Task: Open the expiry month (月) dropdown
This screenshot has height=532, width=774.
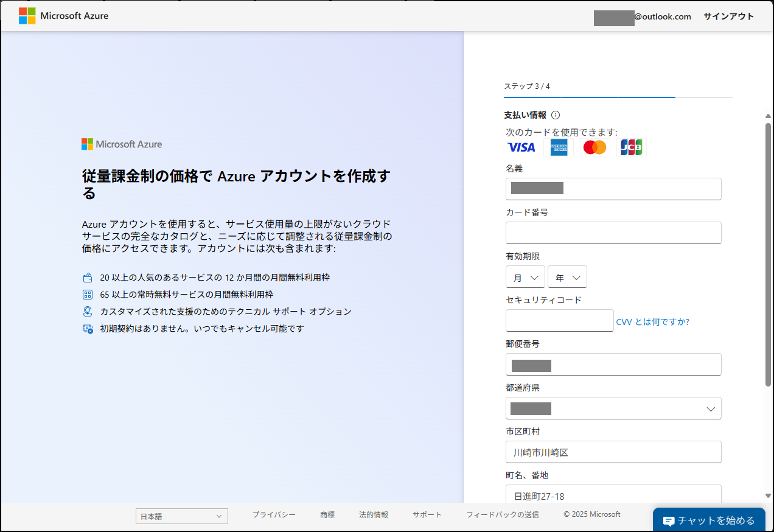Action: (525, 277)
